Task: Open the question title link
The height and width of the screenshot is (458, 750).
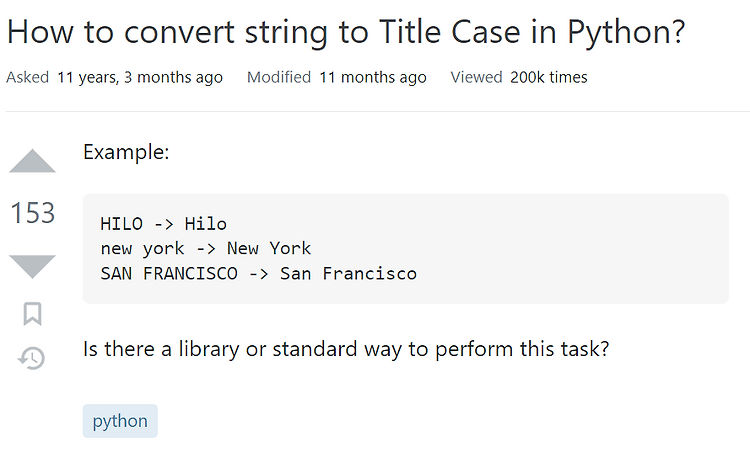Action: pyautogui.click(x=346, y=33)
